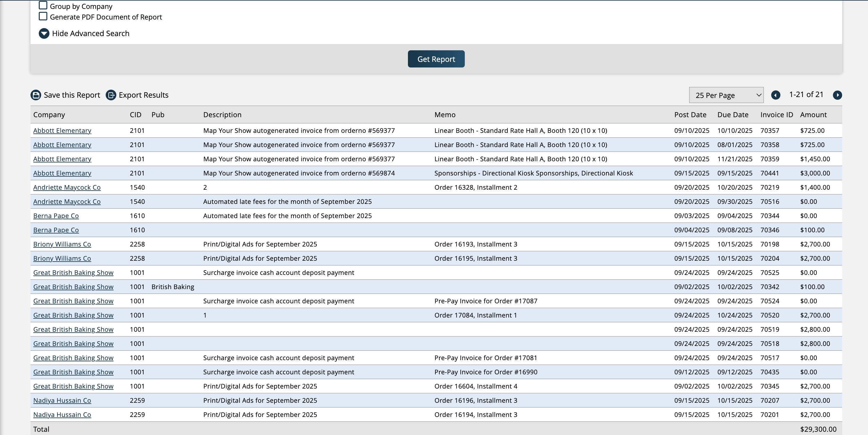Collapse Advanced Search using the chevron icon
This screenshot has width=868, height=435.
point(44,33)
